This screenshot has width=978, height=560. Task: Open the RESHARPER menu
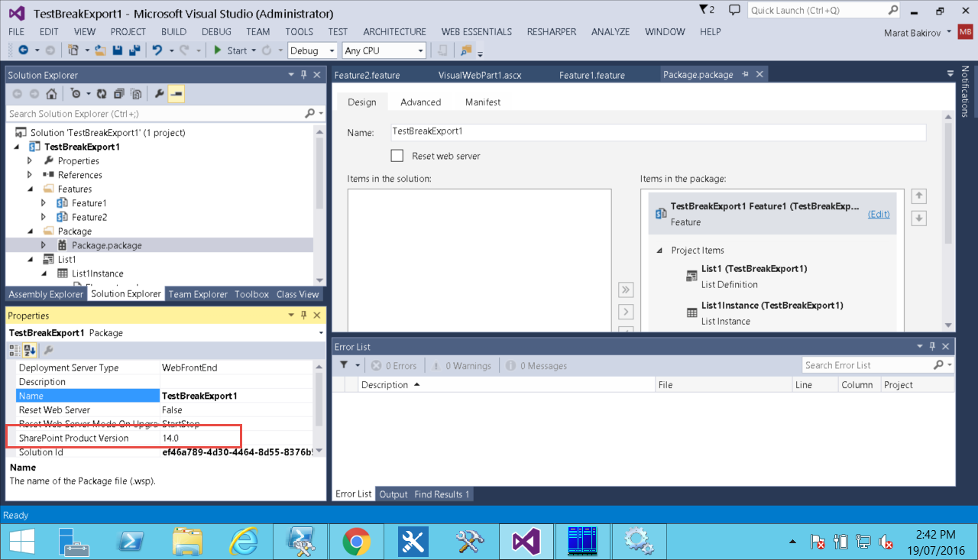click(x=552, y=32)
